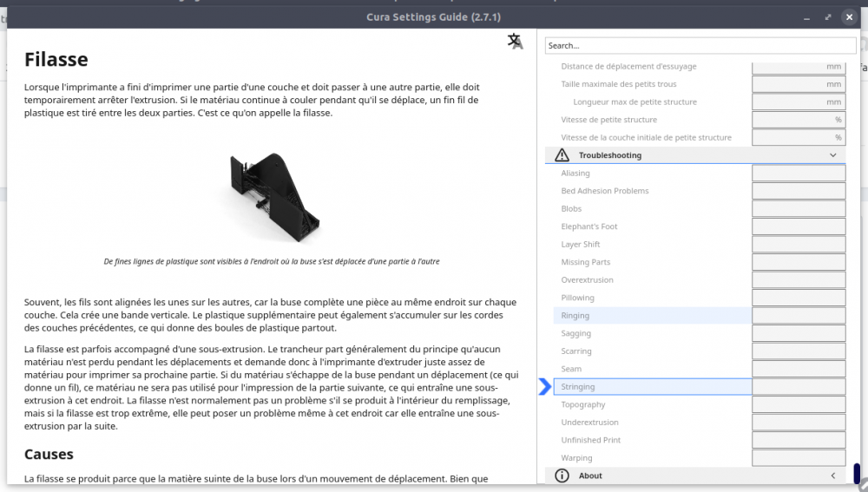The height and width of the screenshot is (492, 868).
Task: Collapse the Troubleshooting section chevron
Action: point(832,155)
